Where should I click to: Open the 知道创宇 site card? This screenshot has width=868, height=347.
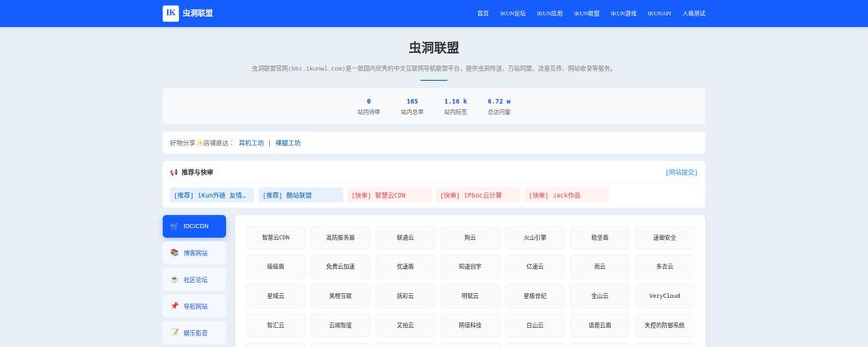(470, 267)
